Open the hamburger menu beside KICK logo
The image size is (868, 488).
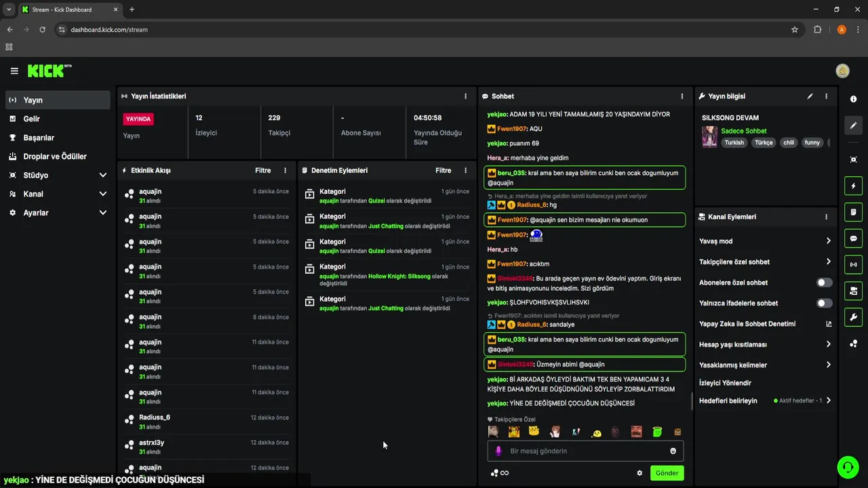coord(14,70)
